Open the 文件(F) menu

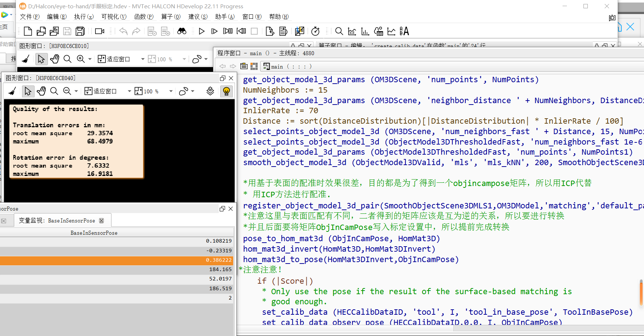point(30,17)
